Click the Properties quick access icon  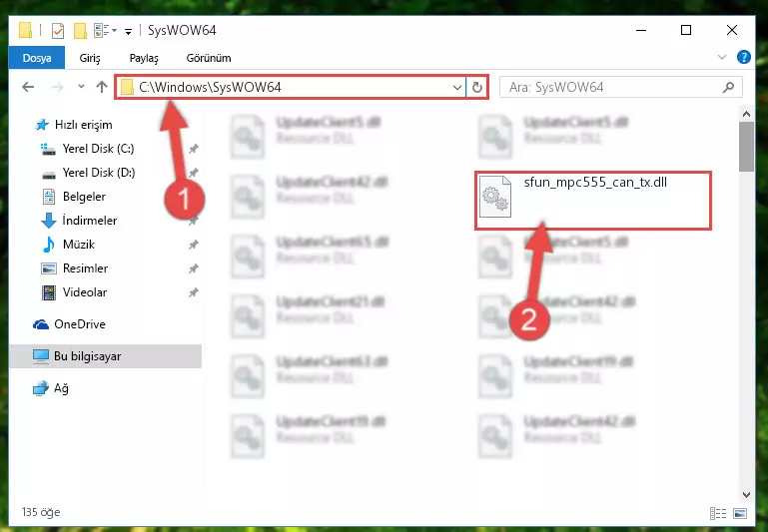pos(58,31)
